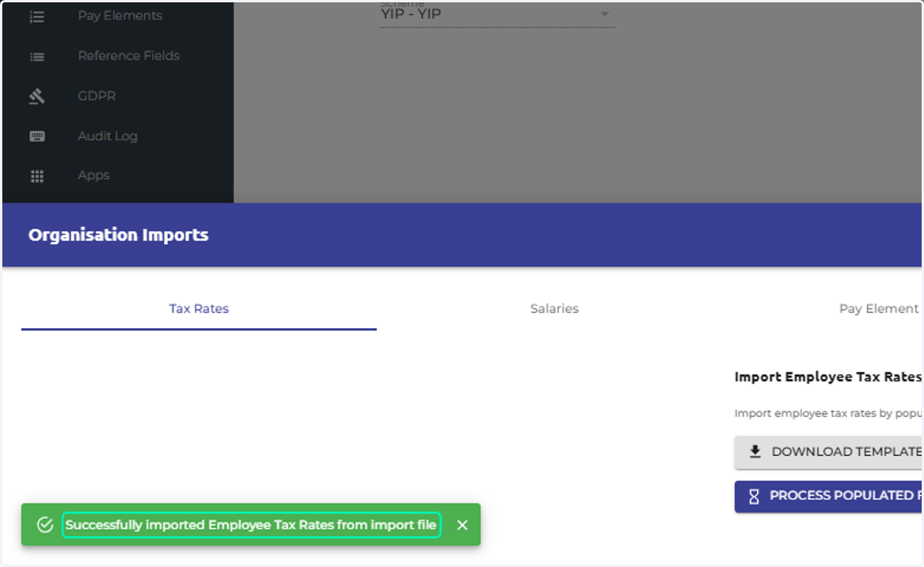Click the Pay Elements list icon

click(x=37, y=16)
